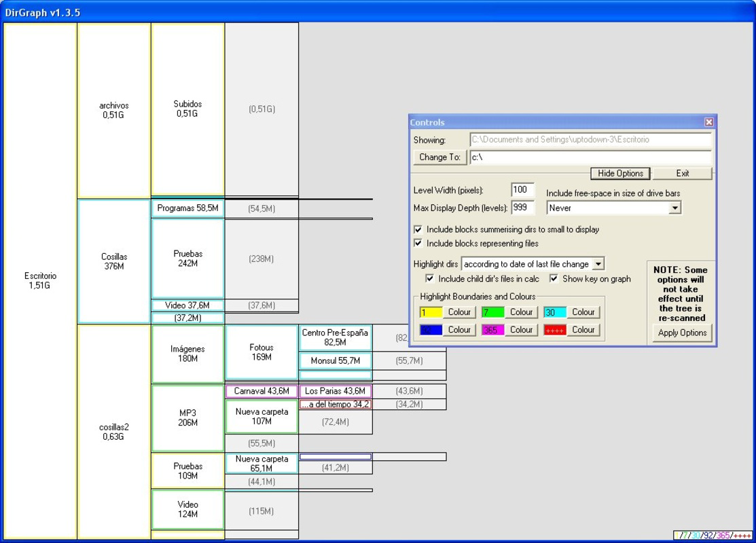The width and height of the screenshot is (756, 543).
Task: Click Colour button beside magenta 365 swatch
Action: pyautogui.click(x=521, y=330)
